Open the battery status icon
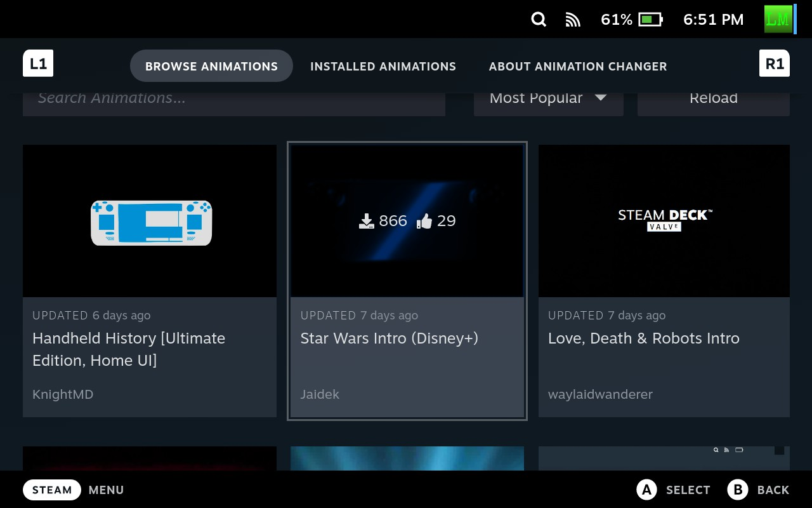The height and width of the screenshot is (508, 812). 650,20
